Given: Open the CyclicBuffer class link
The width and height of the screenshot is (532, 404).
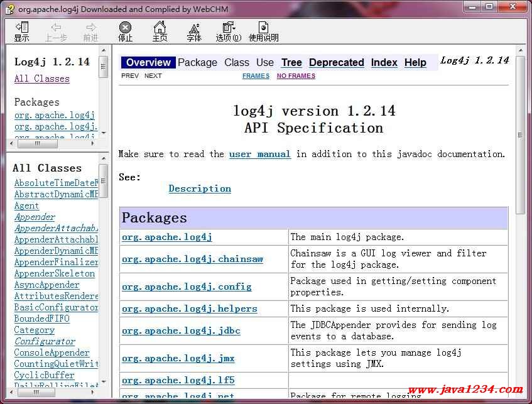Looking at the screenshot, I should 44,375.
